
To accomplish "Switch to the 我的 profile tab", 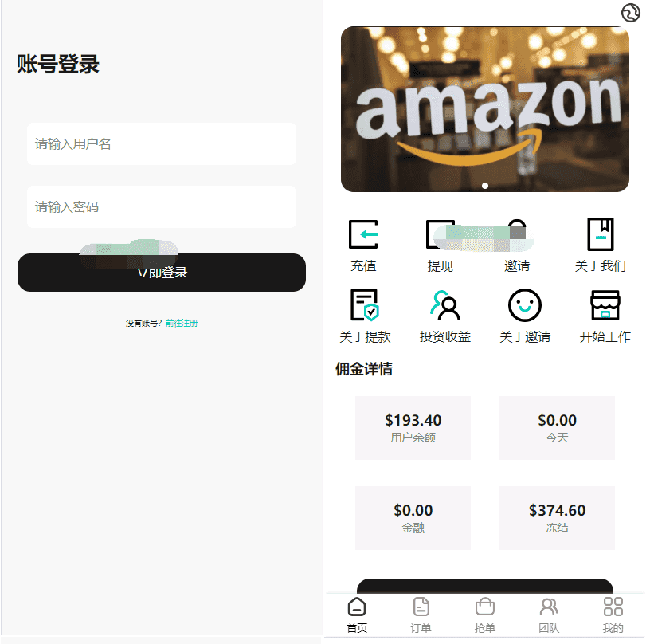I will click(613, 615).
